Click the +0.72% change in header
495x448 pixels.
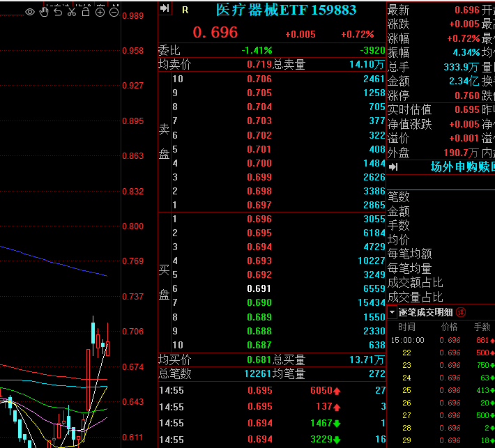pos(358,34)
